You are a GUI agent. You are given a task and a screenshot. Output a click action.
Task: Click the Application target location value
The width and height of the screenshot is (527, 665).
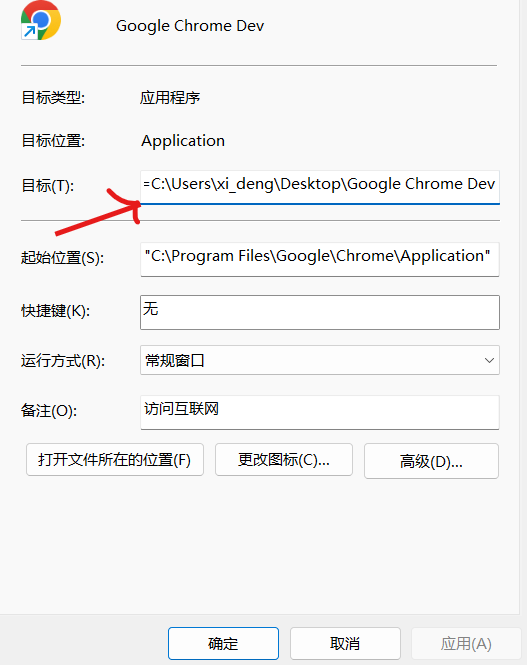point(183,141)
